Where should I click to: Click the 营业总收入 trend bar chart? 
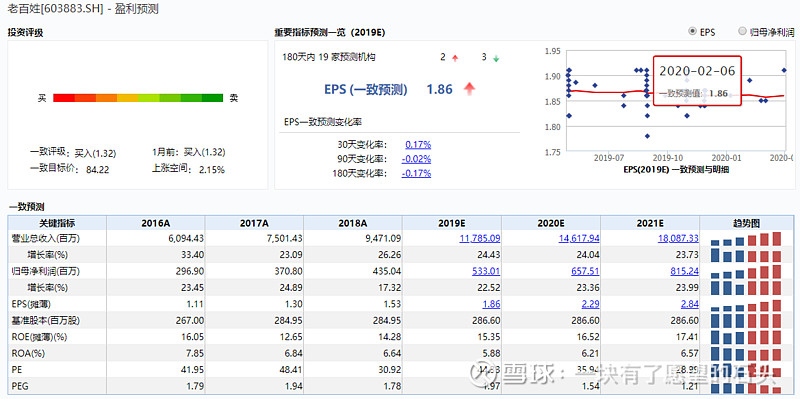745,239
